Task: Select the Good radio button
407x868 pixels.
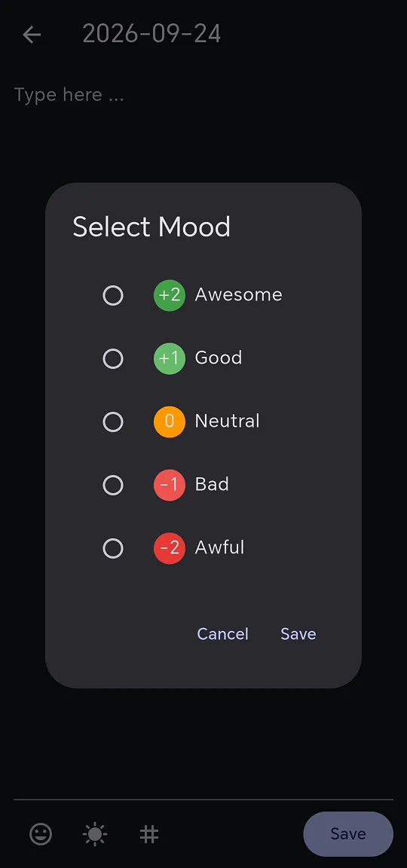Action: click(x=113, y=358)
